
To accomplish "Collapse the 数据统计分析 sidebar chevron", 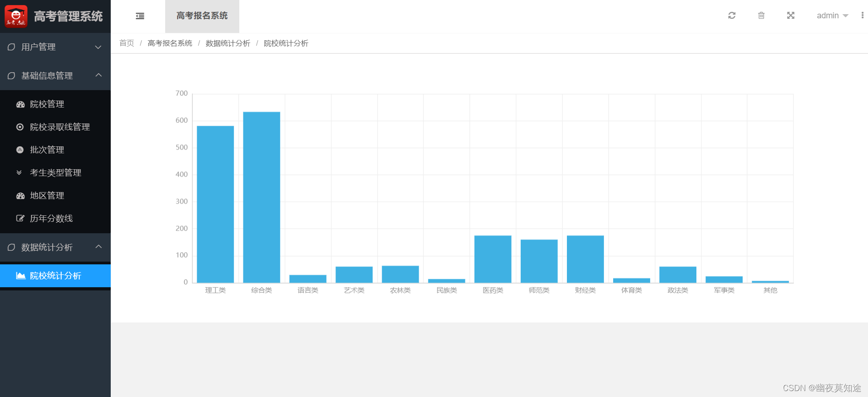I will pyautogui.click(x=98, y=247).
